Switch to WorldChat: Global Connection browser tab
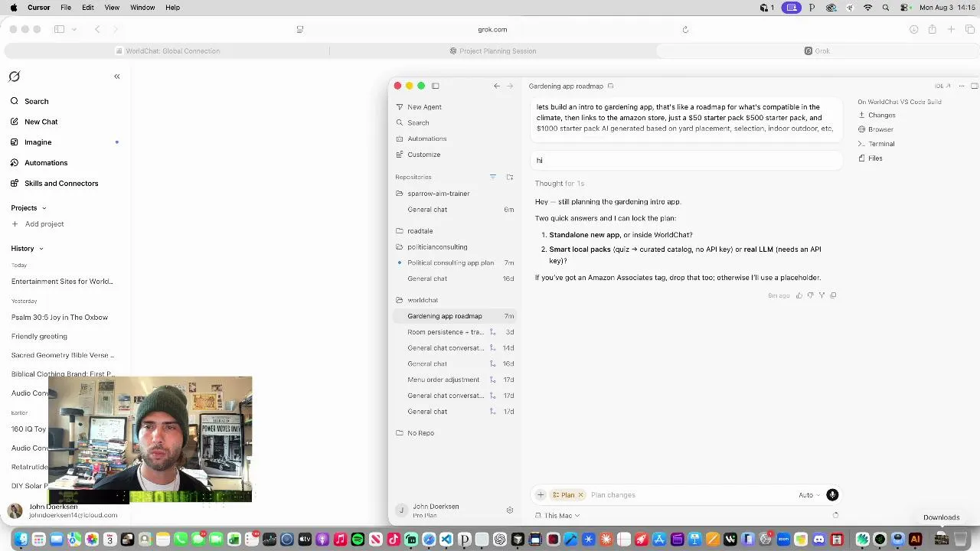This screenshot has height=551, width=980. point(167,51)
